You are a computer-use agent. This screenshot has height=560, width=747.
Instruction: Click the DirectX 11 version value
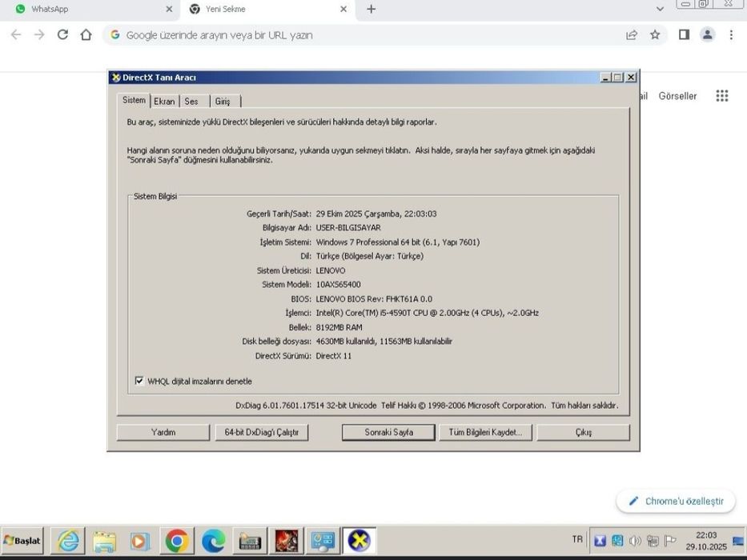(x=334, y=356)
